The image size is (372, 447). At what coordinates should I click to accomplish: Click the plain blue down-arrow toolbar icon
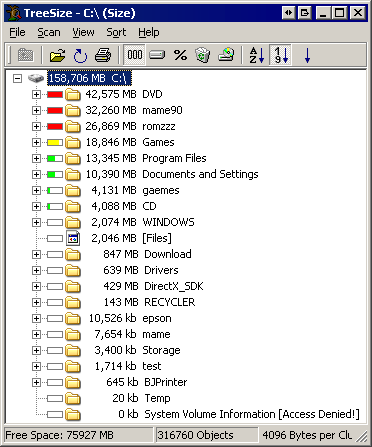pos(307,55)
